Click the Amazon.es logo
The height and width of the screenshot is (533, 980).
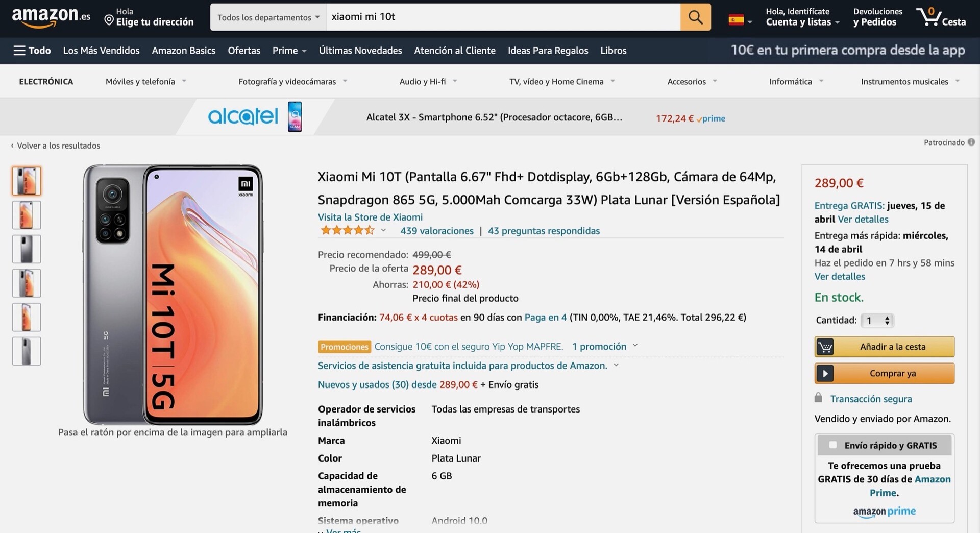click(x=51, y=17)
